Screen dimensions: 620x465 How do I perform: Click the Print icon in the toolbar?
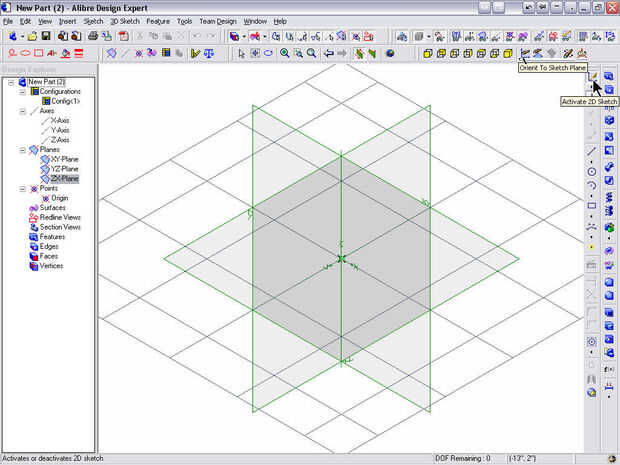(x=95, y=36)
